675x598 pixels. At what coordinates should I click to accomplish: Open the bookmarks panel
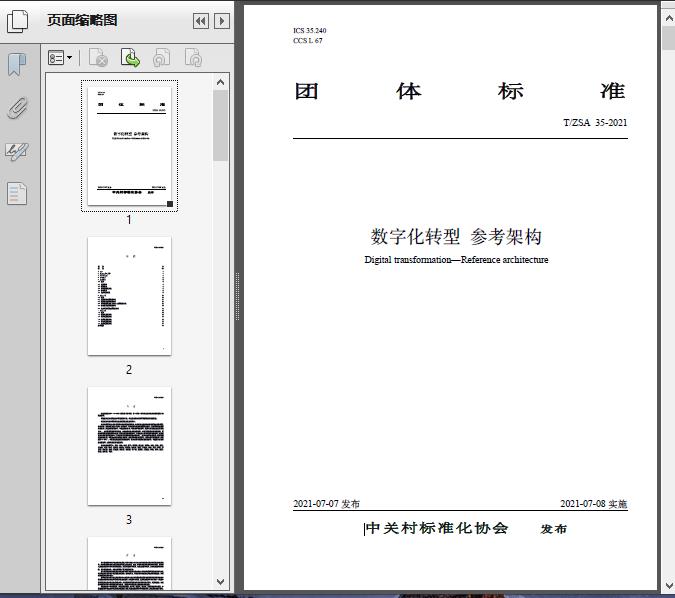coord(17,65)
